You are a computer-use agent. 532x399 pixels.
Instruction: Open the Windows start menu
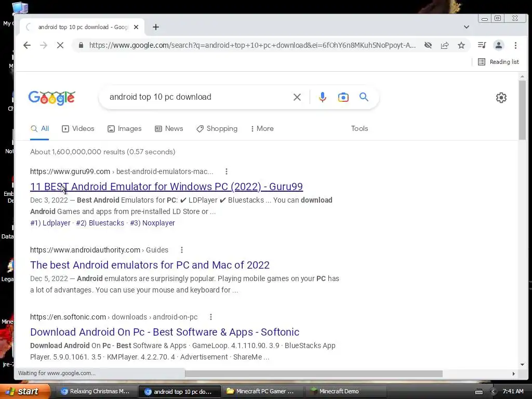point(25,391)
